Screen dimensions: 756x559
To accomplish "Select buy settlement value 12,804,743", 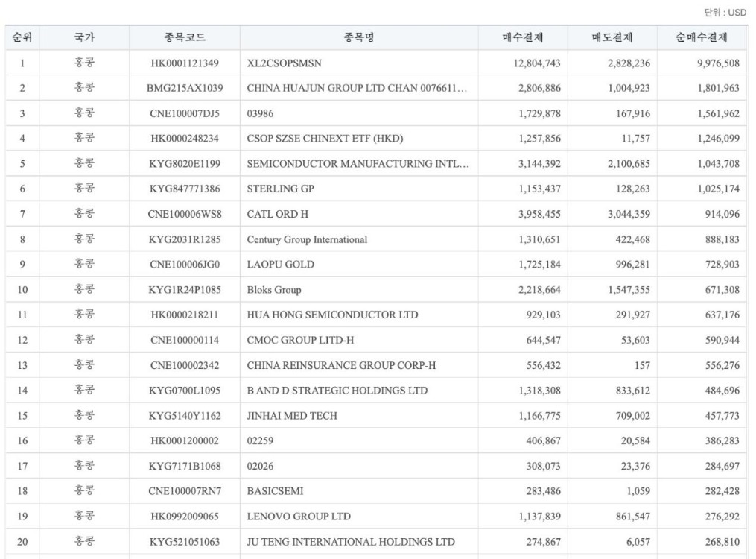I will [x=536, y=63].
